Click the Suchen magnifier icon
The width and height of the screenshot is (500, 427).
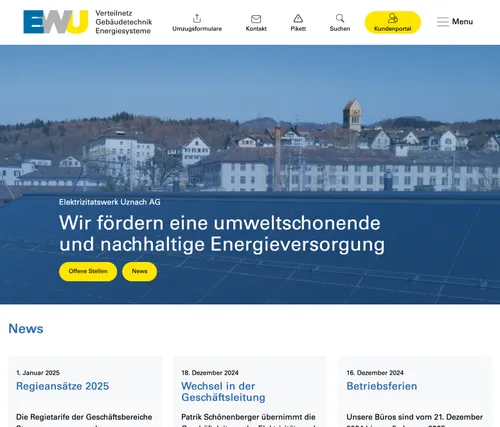340,18
